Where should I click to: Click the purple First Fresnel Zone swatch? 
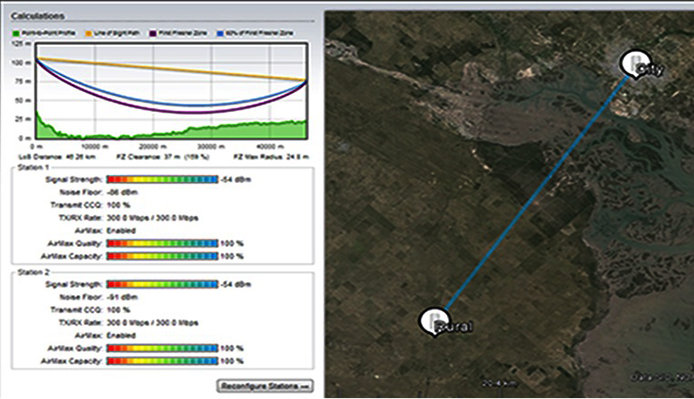pos(153,33)
